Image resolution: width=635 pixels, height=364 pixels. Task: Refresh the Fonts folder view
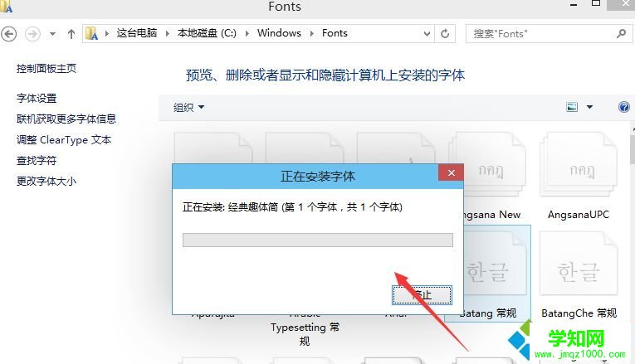[x=445, y=33]
